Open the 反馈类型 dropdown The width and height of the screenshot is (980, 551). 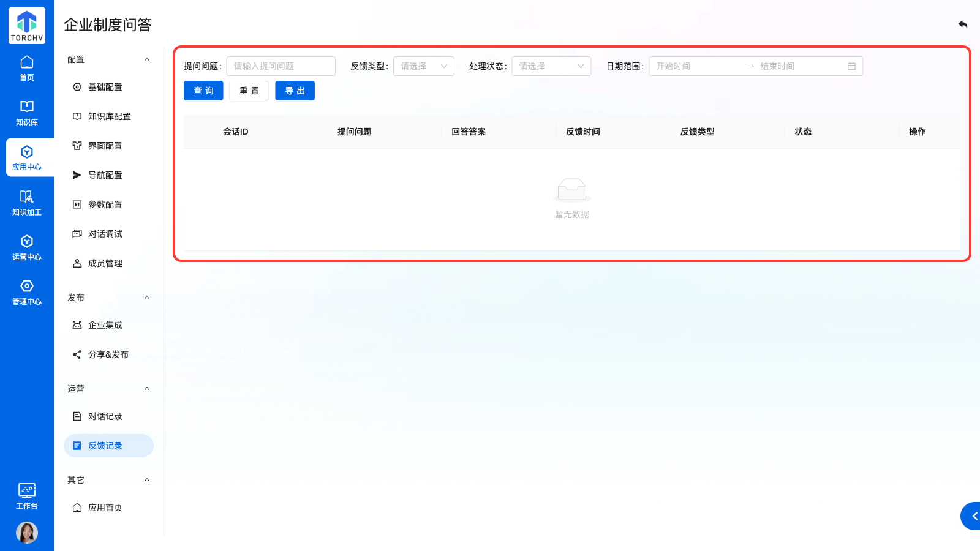point(423,66)
